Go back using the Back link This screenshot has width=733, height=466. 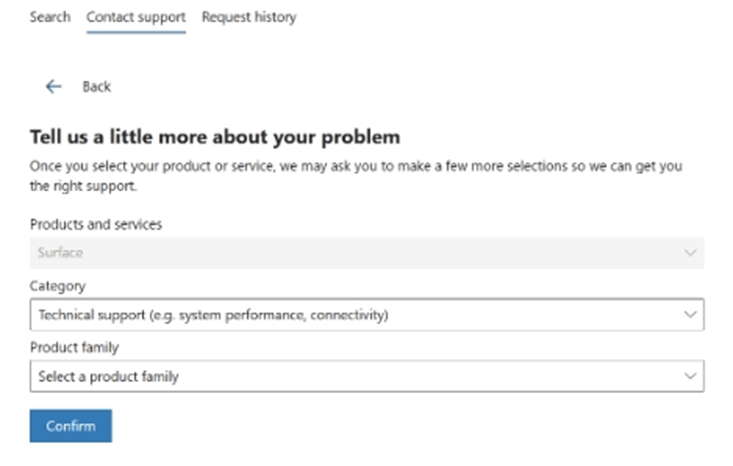coord(96,87)
